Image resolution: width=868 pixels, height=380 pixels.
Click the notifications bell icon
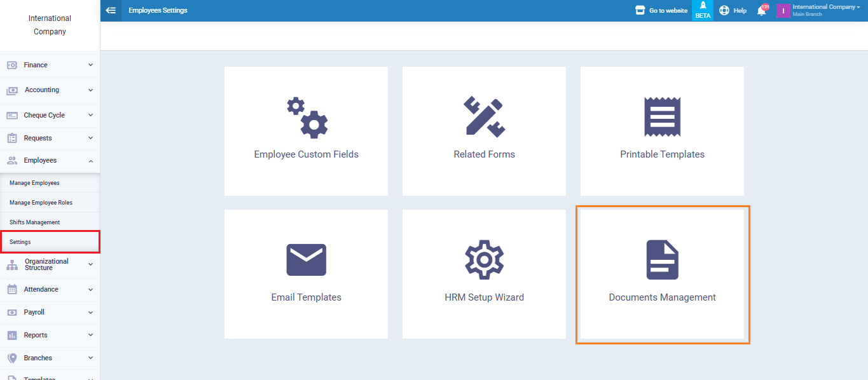761,11
